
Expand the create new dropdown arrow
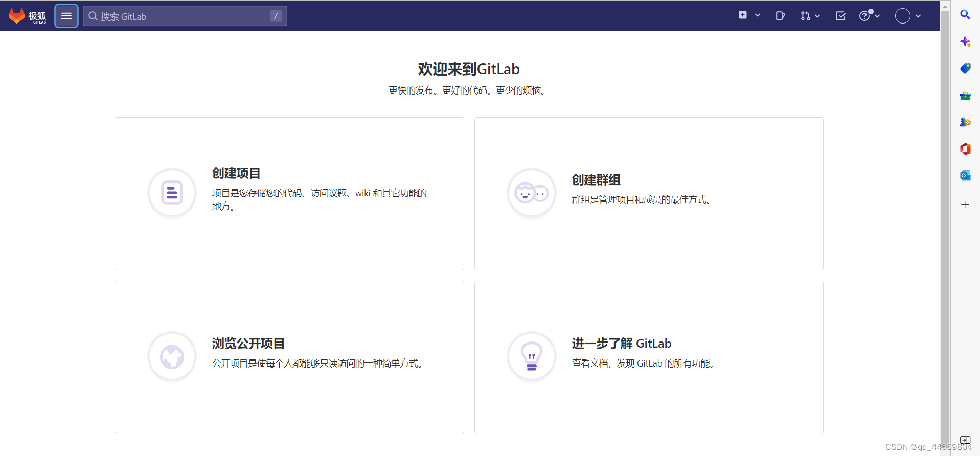[x=758, y=15]
